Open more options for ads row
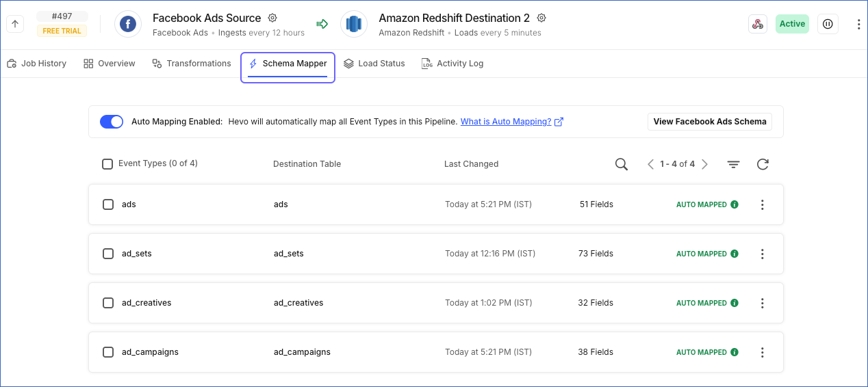868x387 pixels. point(763,204)
